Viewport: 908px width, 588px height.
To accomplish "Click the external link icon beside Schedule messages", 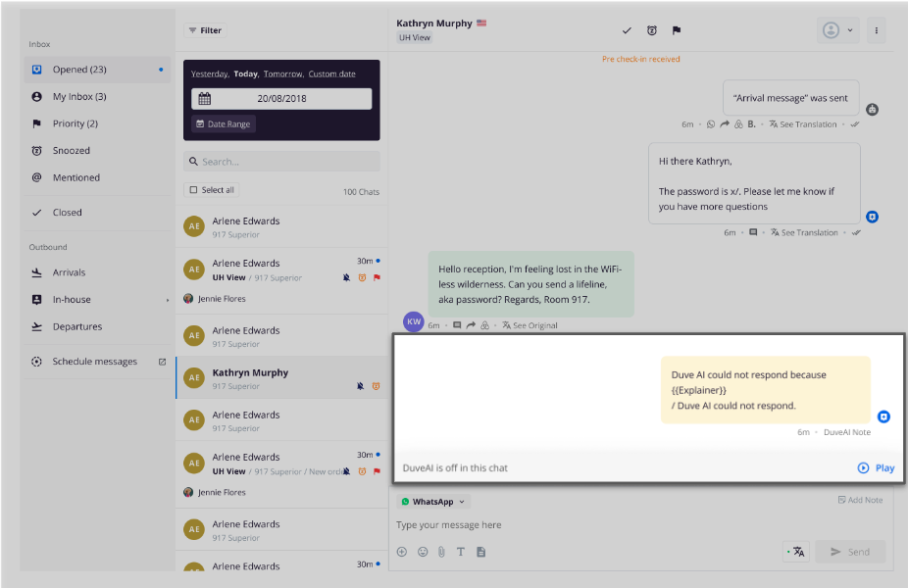I will 162,362.
